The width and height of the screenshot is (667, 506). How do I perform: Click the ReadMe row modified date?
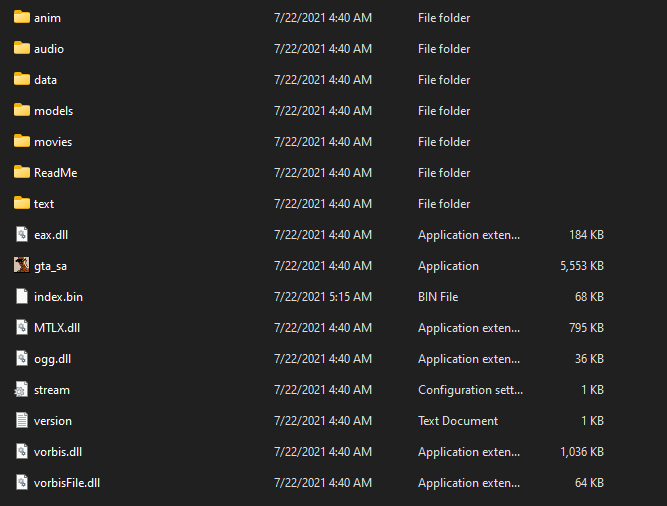(323, 173)
